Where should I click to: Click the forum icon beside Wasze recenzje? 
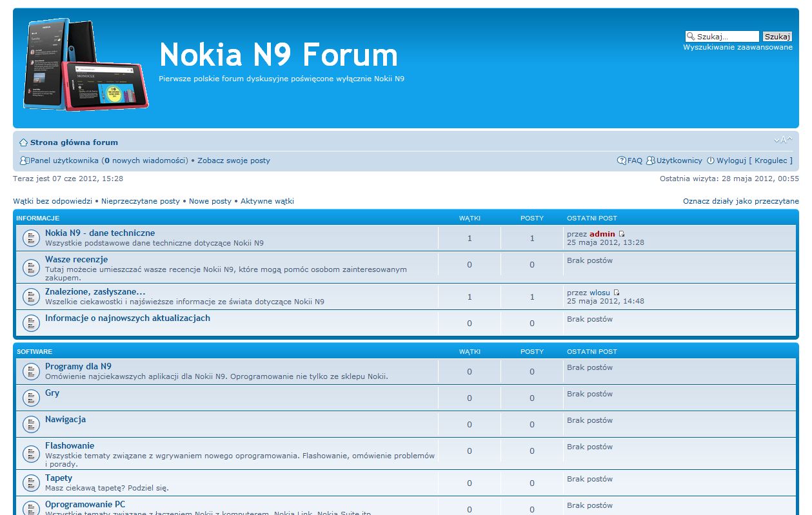[x=31, y=267]
